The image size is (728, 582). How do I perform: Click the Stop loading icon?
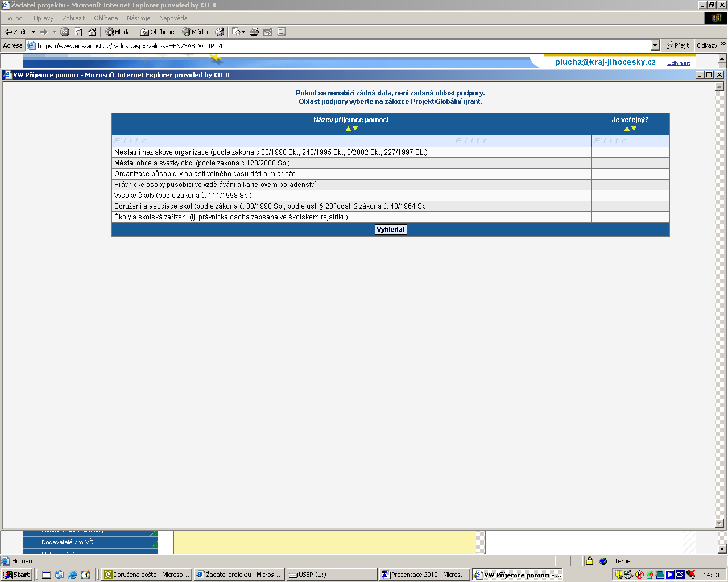coord(65,32)
